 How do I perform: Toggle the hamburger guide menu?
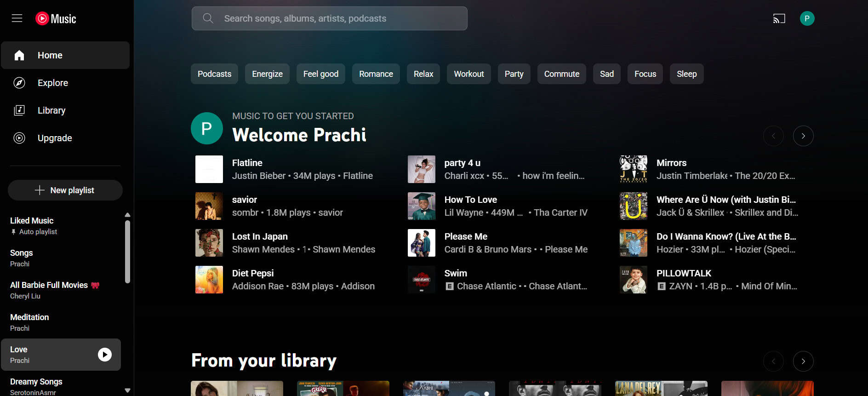[x=17, y=18]
